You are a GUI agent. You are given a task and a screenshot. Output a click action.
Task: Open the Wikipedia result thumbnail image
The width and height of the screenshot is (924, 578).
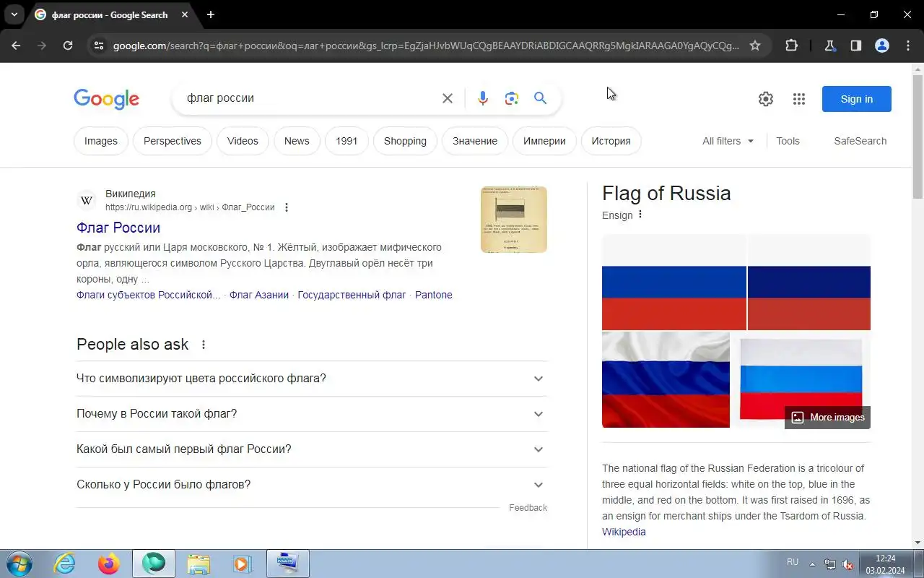[514, 220]
